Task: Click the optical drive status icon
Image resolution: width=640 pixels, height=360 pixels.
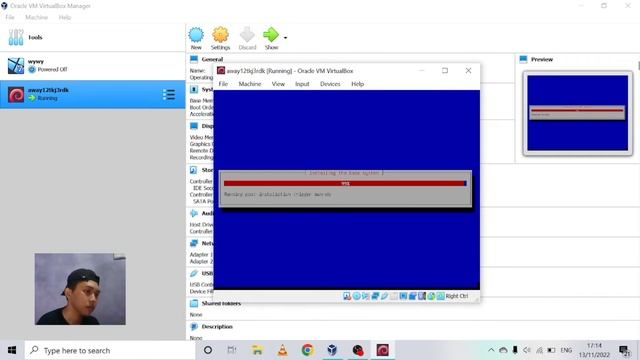Action: pos(356,296)
